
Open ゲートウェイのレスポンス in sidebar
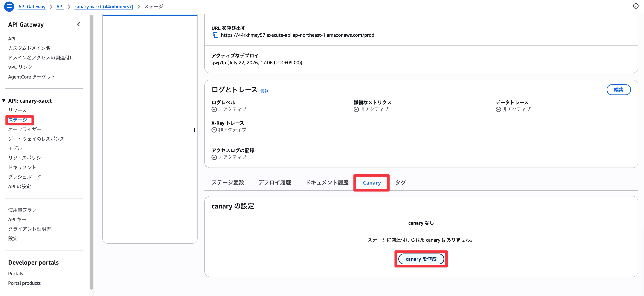click(36, 139)
